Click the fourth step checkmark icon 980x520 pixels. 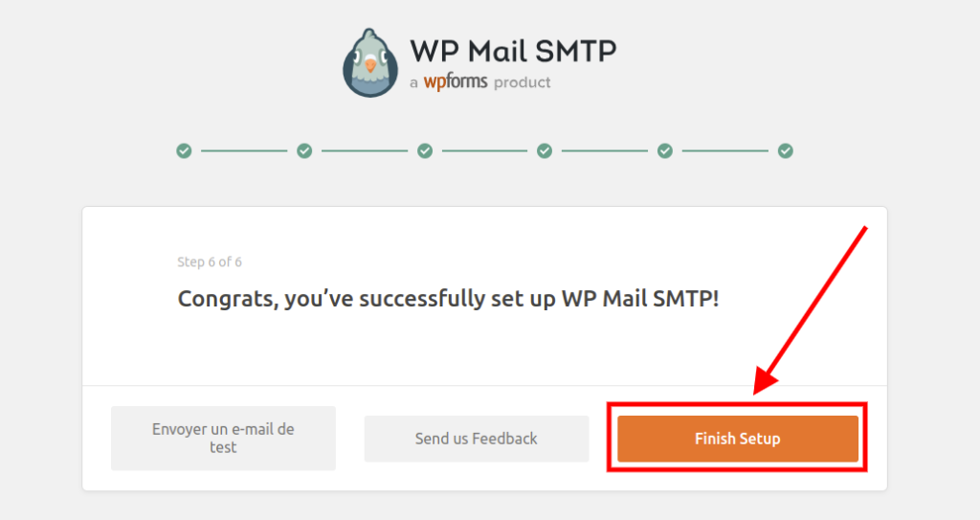545,150
